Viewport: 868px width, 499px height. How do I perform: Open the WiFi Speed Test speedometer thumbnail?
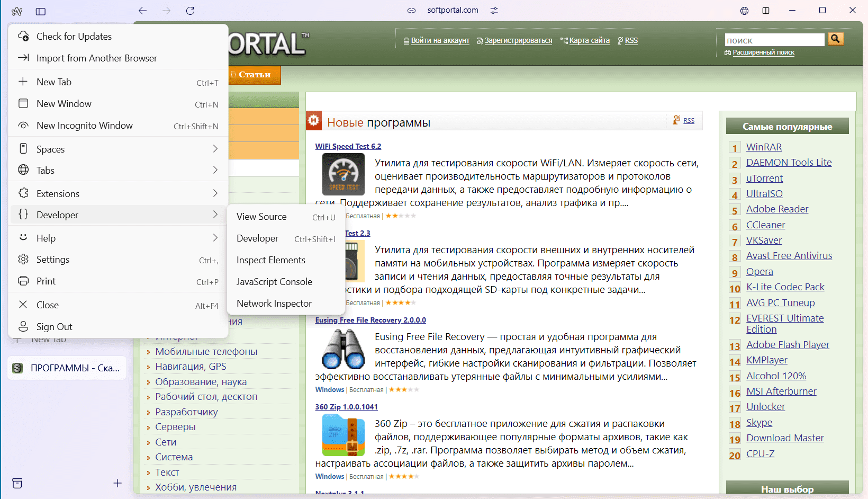click(x=343, y=174)
